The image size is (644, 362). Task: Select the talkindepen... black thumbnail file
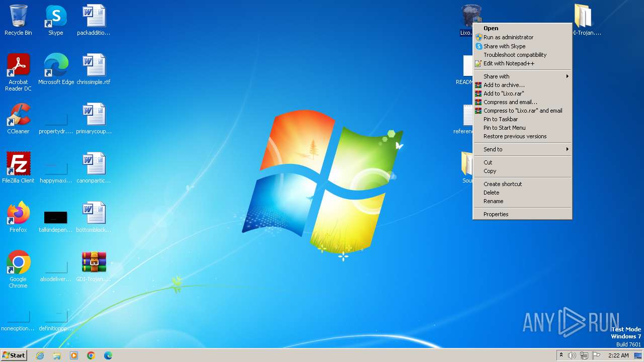pos(56,222)
